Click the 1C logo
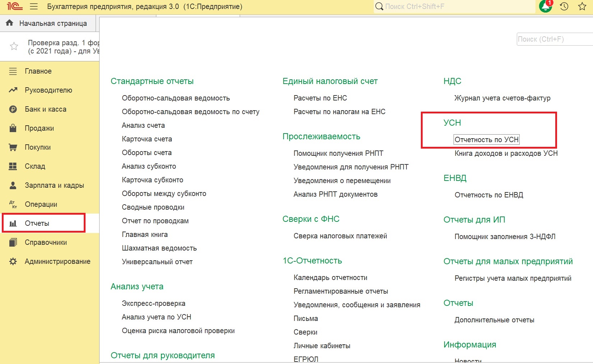Screen dimensions: 593x364 click(15, 6)
